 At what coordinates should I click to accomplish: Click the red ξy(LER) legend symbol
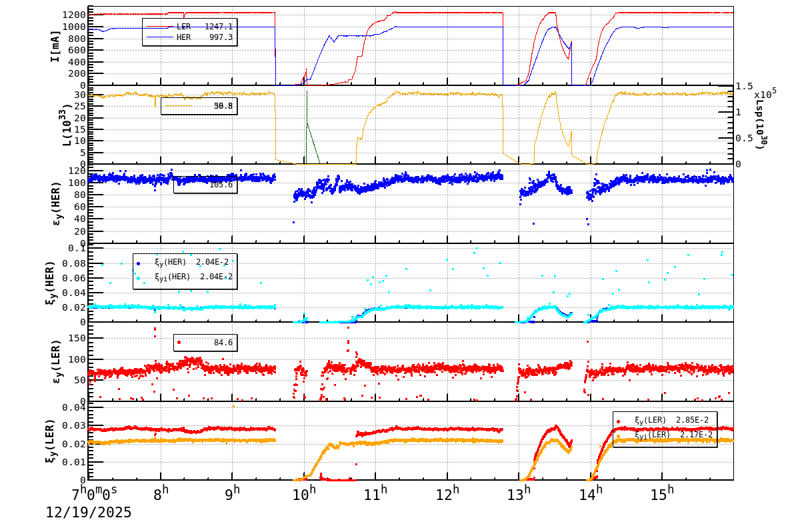[619, 421]
